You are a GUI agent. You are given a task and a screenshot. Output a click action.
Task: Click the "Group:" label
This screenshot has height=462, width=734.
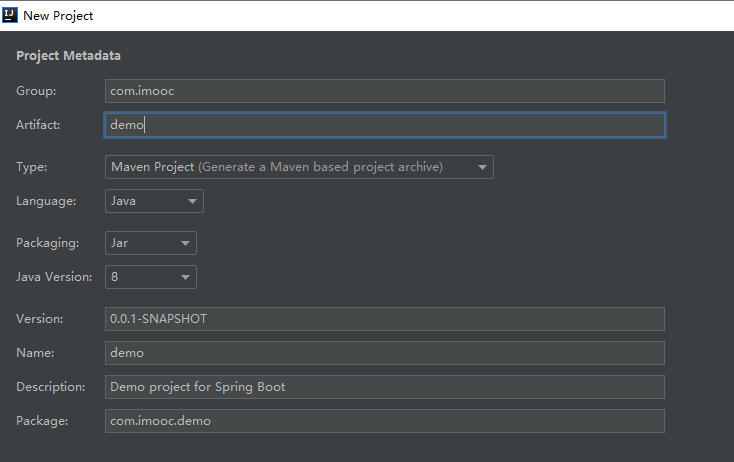tap(36, 91)
